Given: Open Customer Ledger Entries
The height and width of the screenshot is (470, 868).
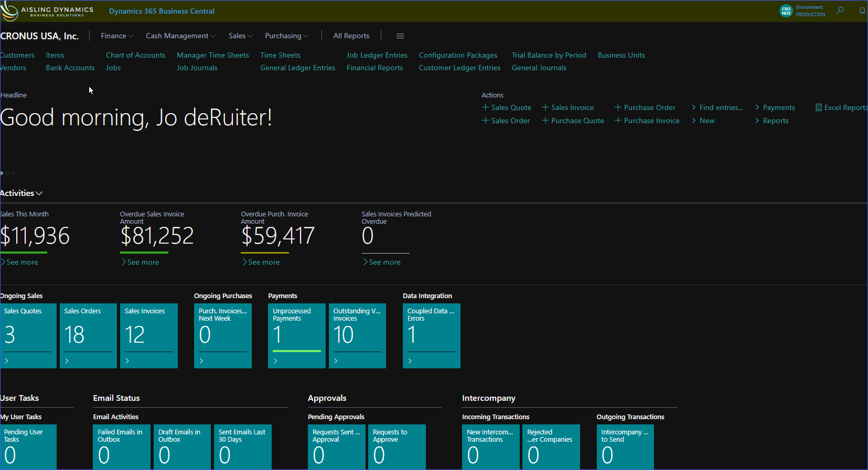Looking at the screenshot, I should tap(459, 68).
